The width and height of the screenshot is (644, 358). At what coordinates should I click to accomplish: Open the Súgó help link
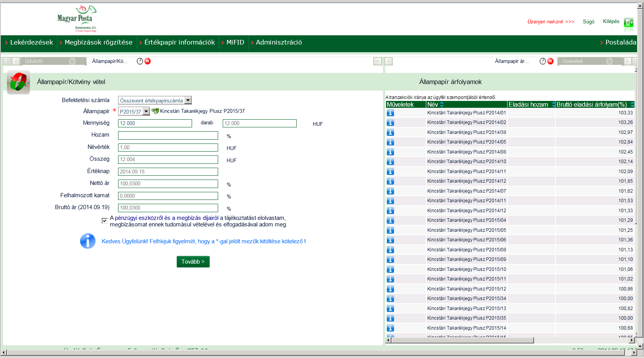coord(588,21)
